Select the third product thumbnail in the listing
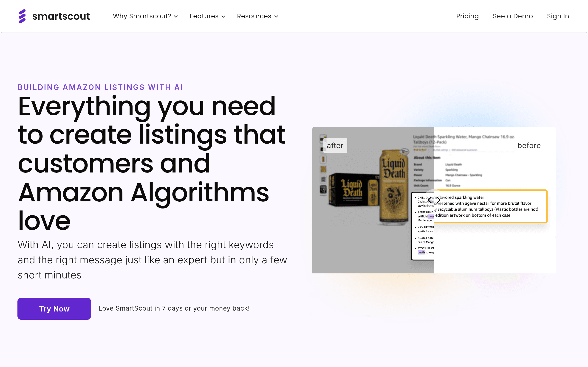Image resolution: width=588 pixels, height=367 pixels. pos(323,159)
